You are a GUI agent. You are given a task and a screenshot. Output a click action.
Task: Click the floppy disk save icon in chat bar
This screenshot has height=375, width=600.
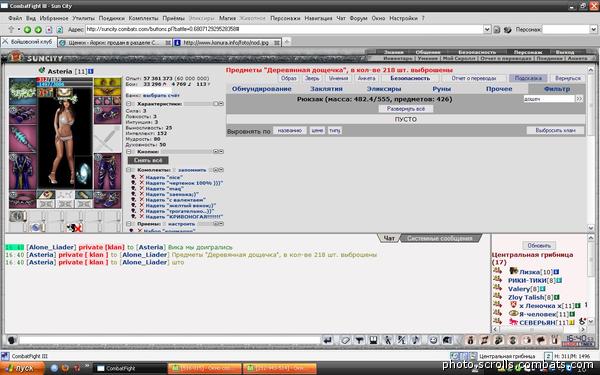[373, 340]
